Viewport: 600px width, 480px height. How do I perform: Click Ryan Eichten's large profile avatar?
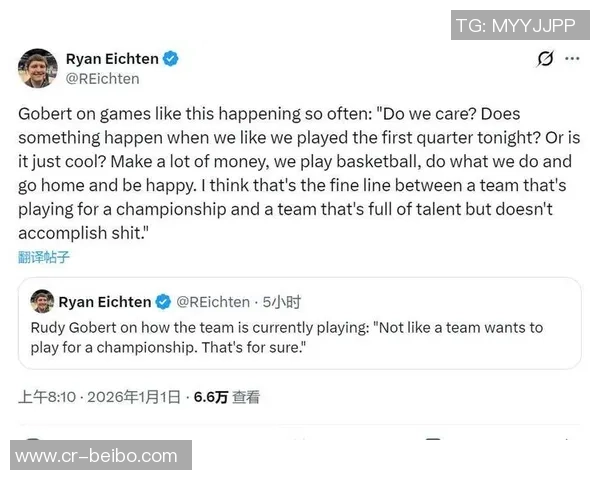[x=36, y=68]
